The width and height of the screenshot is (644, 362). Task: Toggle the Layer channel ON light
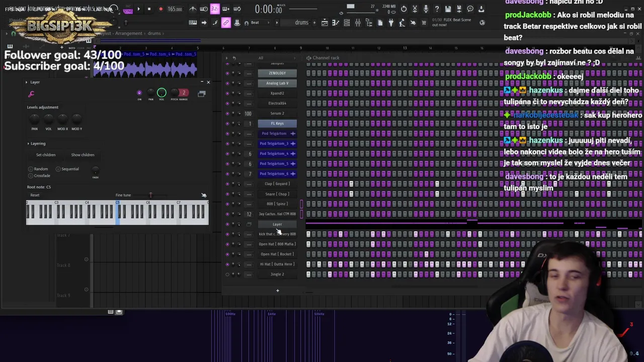[139, 93]
